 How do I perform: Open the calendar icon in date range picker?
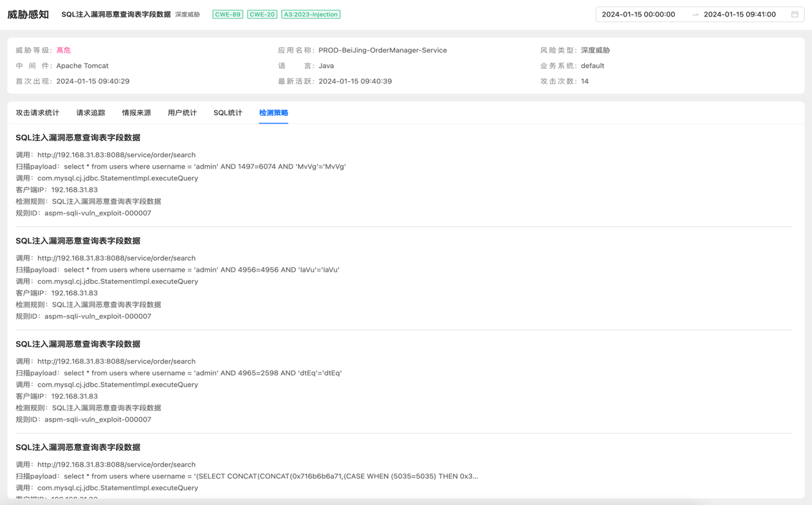click(794, 14)
